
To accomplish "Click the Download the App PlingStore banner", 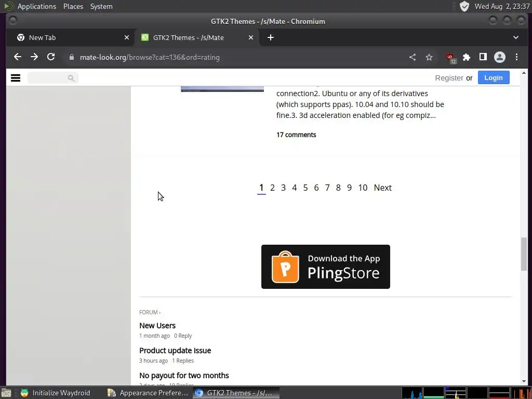I will click(x=325, y=267).
